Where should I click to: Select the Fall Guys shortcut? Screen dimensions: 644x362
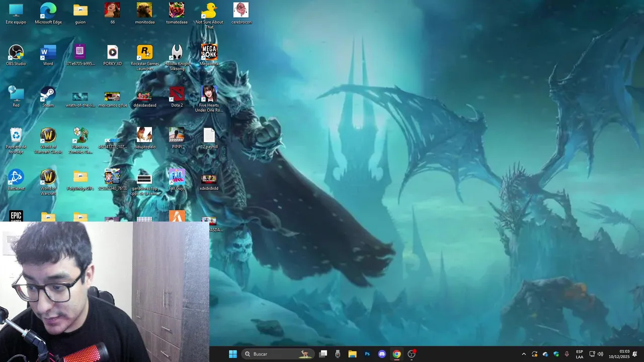[x=177, y=180]
